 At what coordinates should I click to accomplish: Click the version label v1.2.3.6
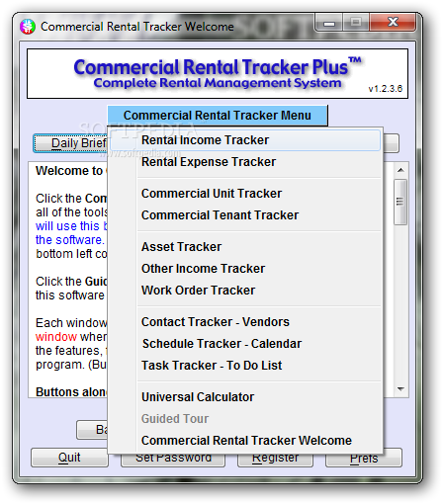386,89
